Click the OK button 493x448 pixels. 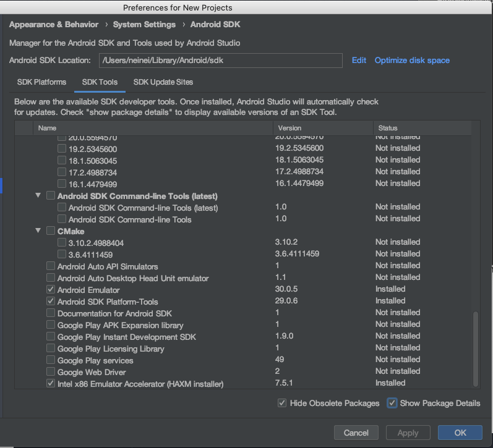coord(460,433)
